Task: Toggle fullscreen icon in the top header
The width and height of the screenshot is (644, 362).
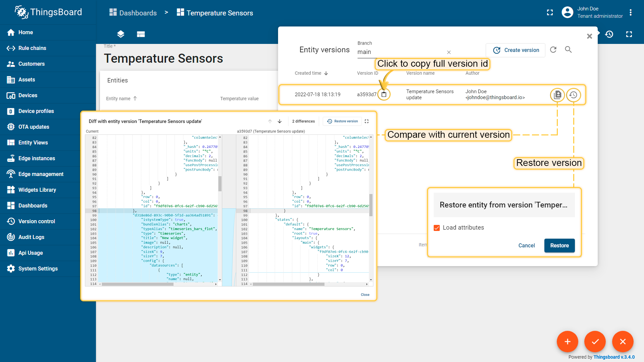Action: tap(550, 13)
